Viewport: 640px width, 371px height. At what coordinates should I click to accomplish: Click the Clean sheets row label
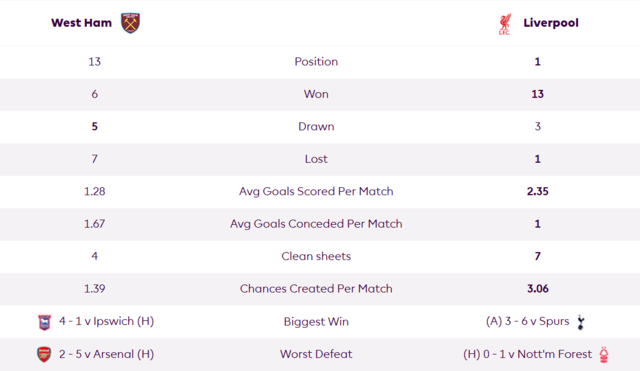[x=316, y=256]
